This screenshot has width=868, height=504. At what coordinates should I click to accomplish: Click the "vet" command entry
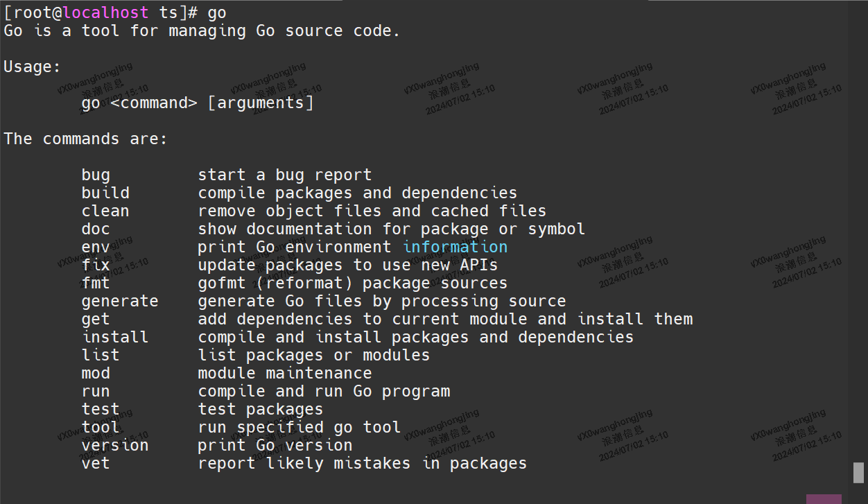point(95,463)
